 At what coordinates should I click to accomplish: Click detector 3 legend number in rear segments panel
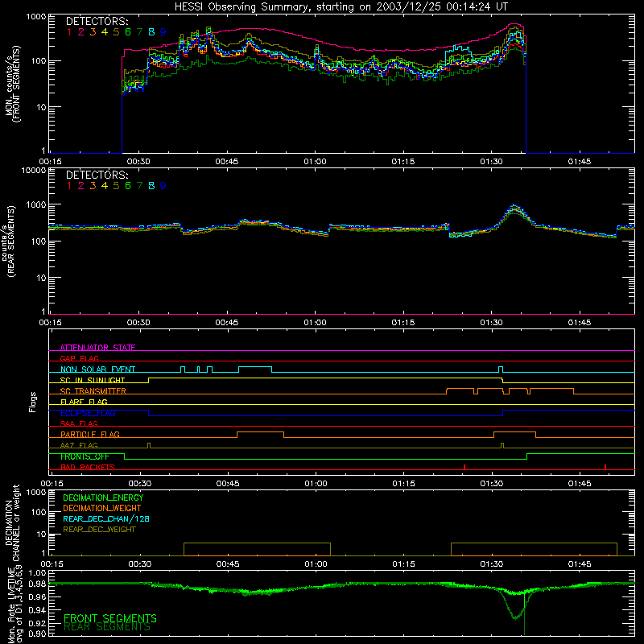tap(93, 186)
